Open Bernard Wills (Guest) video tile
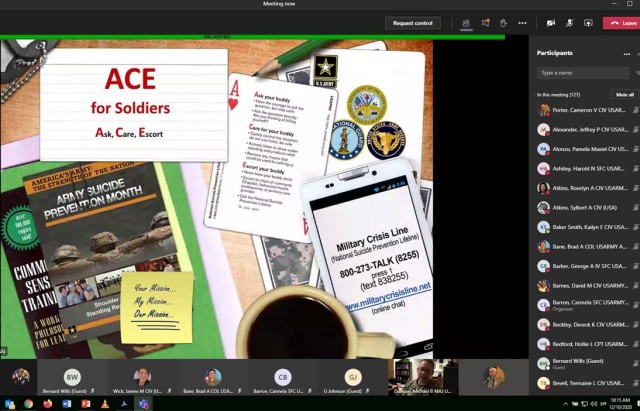This screenshot has height=411, width=640. click(72, 378)
